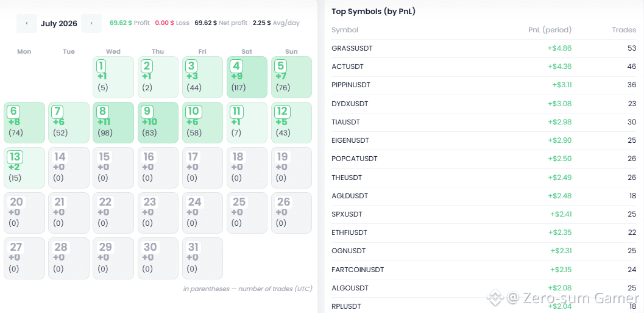Click the July 2026 month label
The height and width of the screenshot is (313, 644).
coord(58,23)
